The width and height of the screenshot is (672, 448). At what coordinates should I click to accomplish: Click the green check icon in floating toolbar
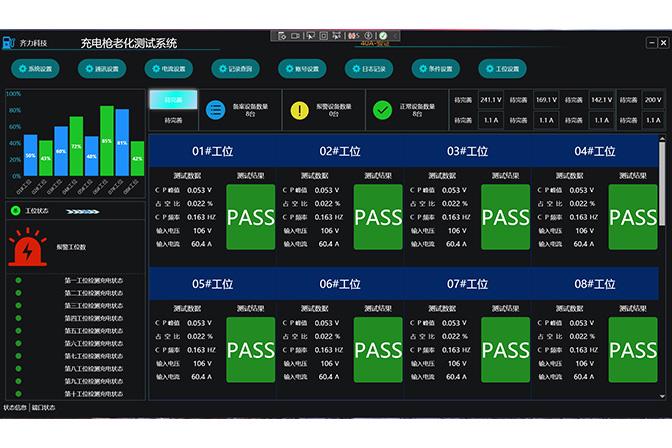click(383, 36)
